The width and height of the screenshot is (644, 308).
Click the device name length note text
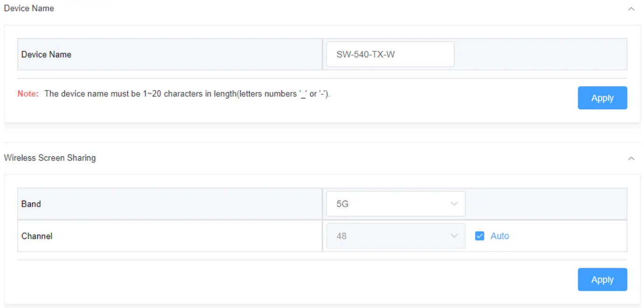point(187,94)
